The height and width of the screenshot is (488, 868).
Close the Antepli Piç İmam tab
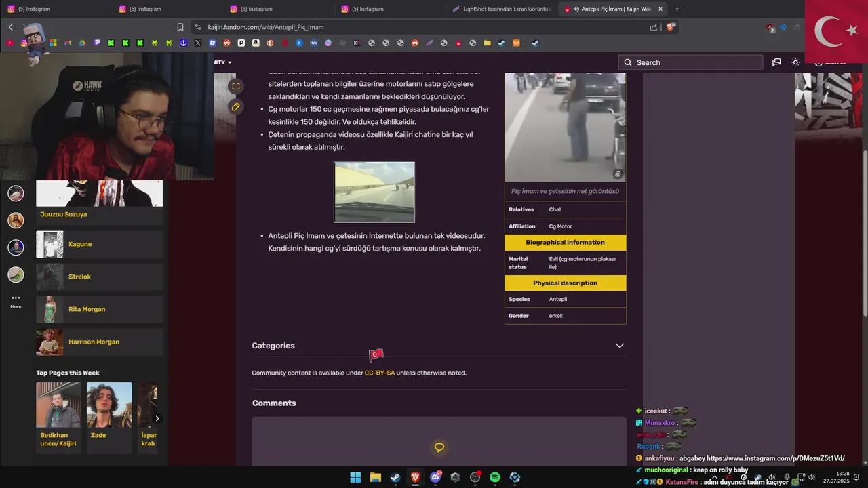660,9
